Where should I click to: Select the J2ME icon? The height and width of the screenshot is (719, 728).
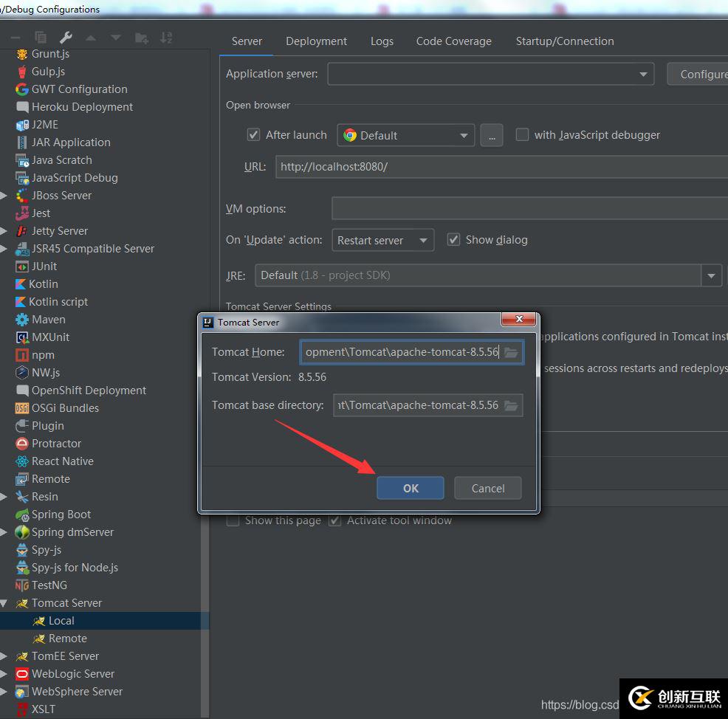pos(22,125)
